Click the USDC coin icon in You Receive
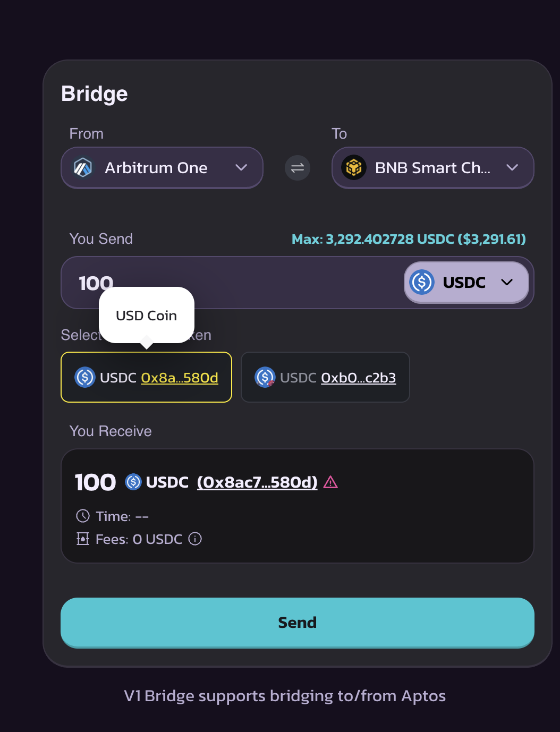The height and width of the screenshot is (732, 560). (133, 482)
